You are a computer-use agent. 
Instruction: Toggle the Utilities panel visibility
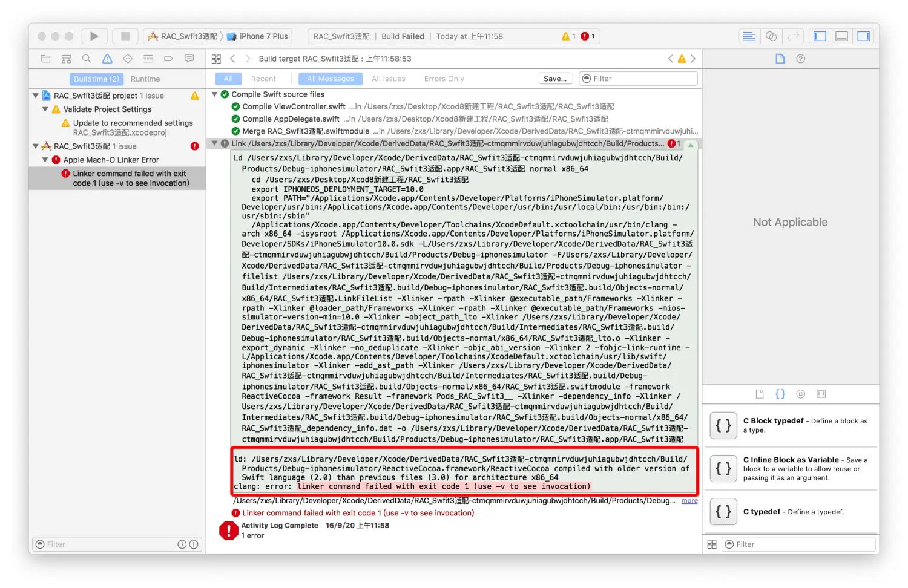point(863,36)
